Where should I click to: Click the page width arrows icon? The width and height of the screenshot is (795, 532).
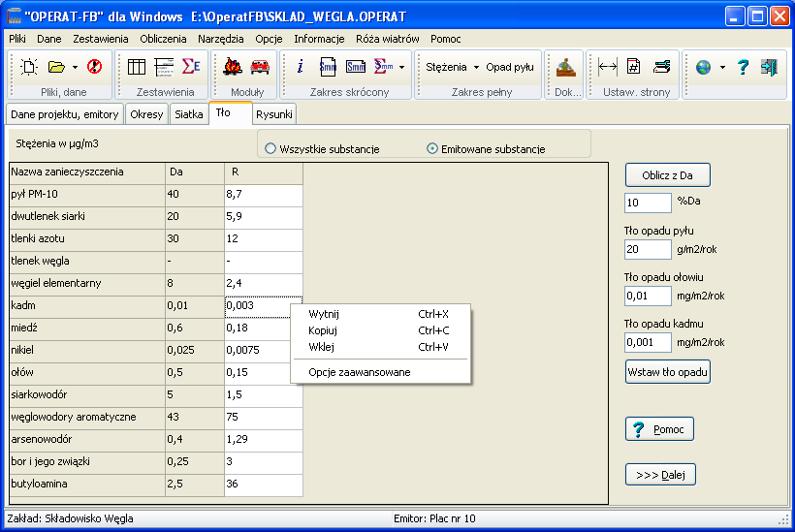pos(608,67)
